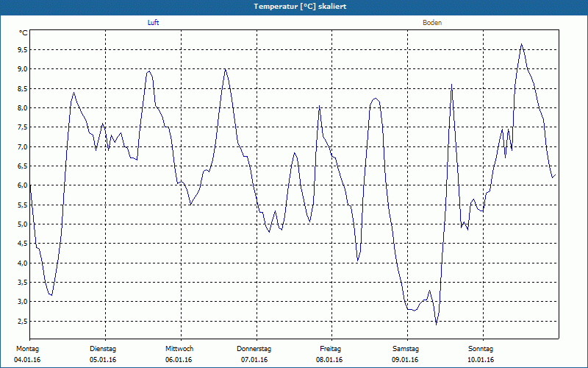Click the 9,5 y-axis value

pyautogui.click(x=24, y=49)
